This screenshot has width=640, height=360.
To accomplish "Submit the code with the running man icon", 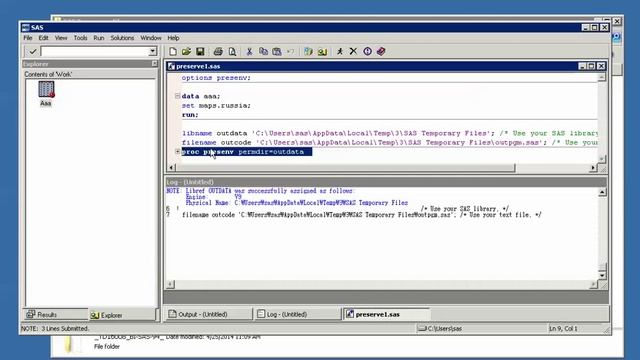I will (x=340, y=51).
